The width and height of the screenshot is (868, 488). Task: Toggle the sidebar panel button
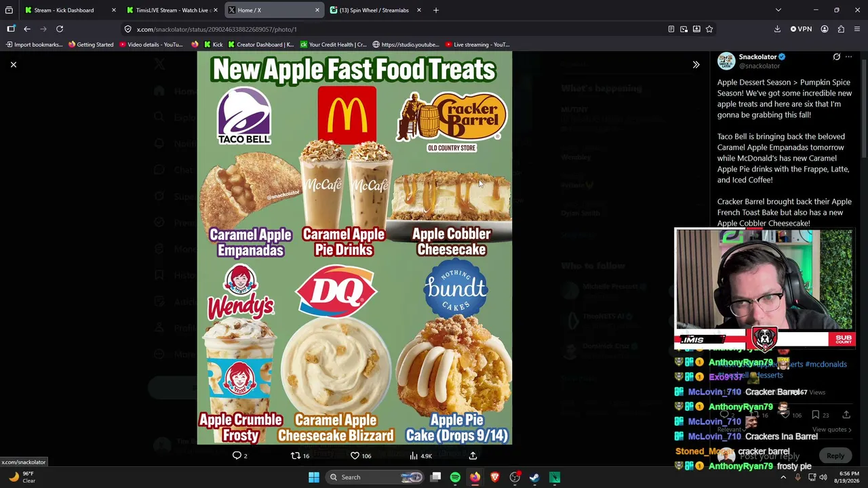click(x=11, y=29)
